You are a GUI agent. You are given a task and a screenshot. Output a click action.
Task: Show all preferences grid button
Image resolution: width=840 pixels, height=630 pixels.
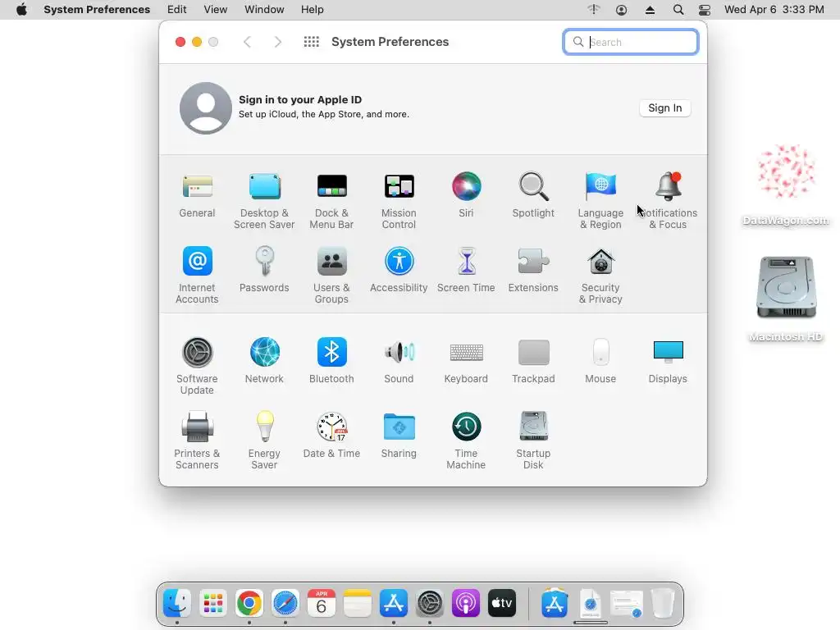point(311,42)
